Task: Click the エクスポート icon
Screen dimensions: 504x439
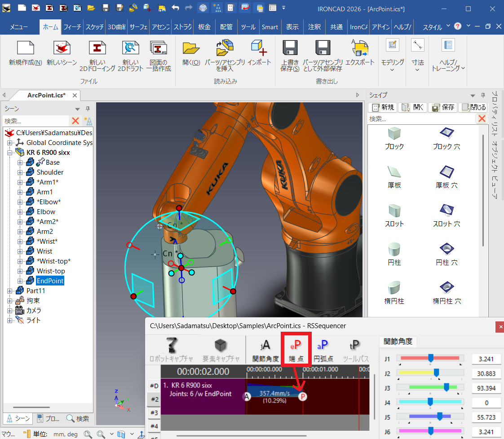Action: coord(360,53)
